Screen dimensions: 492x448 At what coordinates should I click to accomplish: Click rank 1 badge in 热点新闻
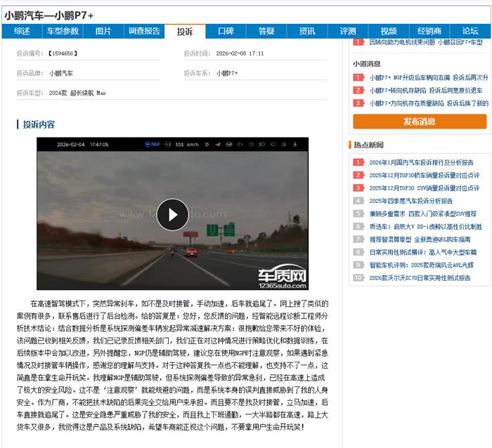358,162
